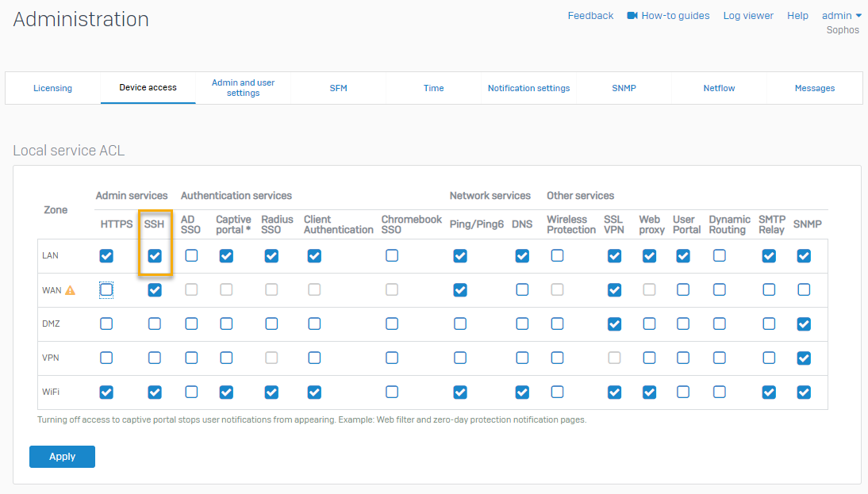Disable SSL VPN for DMZ zone

(614, 324)
